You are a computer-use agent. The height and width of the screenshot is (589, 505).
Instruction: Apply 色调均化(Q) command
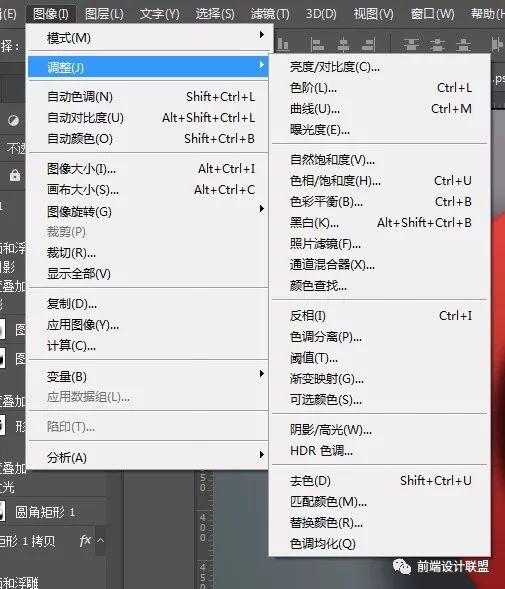(380, 544)
